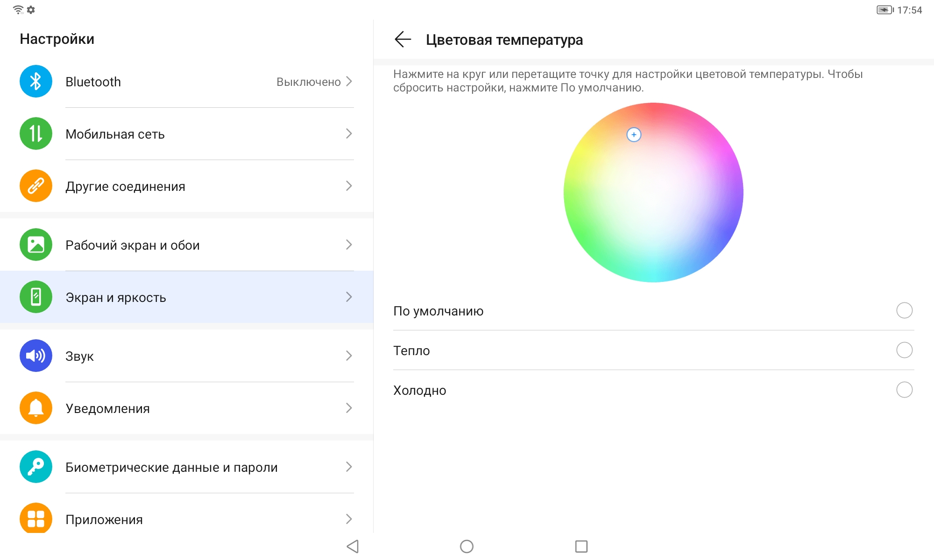Select the Тепло radio button
934x560 pixels.
pos(904,350)
